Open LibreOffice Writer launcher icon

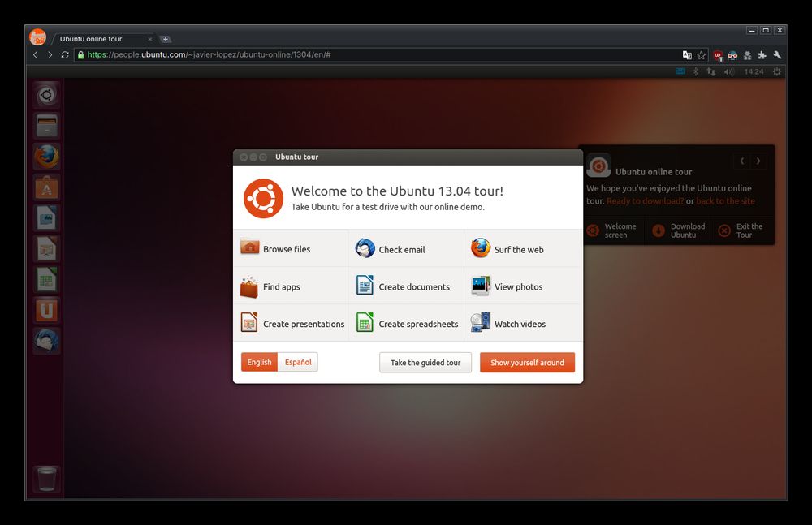click(46, 218)
